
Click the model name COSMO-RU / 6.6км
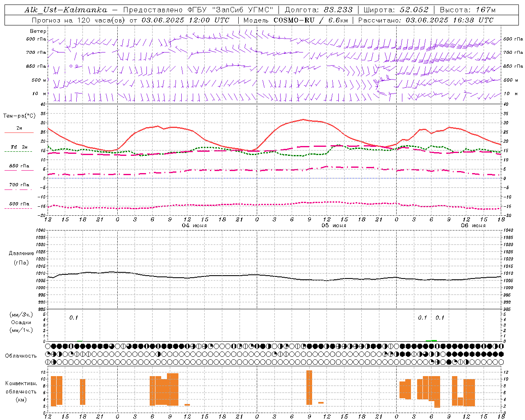[311, 20]
